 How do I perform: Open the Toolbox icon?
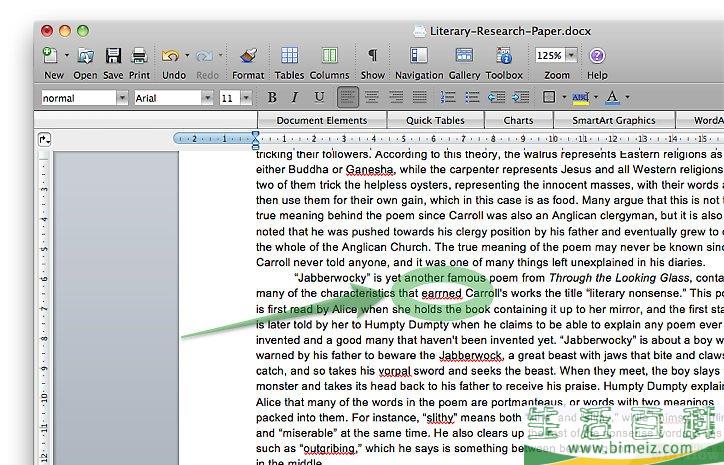point(504,55)
